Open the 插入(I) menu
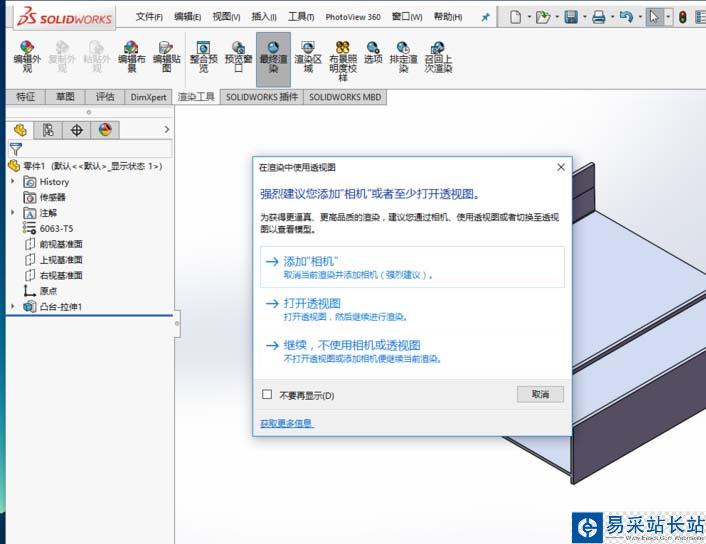 pos(264,17)
